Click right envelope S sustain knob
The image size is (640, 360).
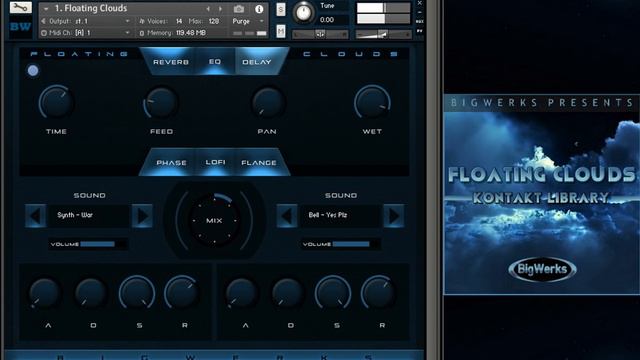[333, 293]
